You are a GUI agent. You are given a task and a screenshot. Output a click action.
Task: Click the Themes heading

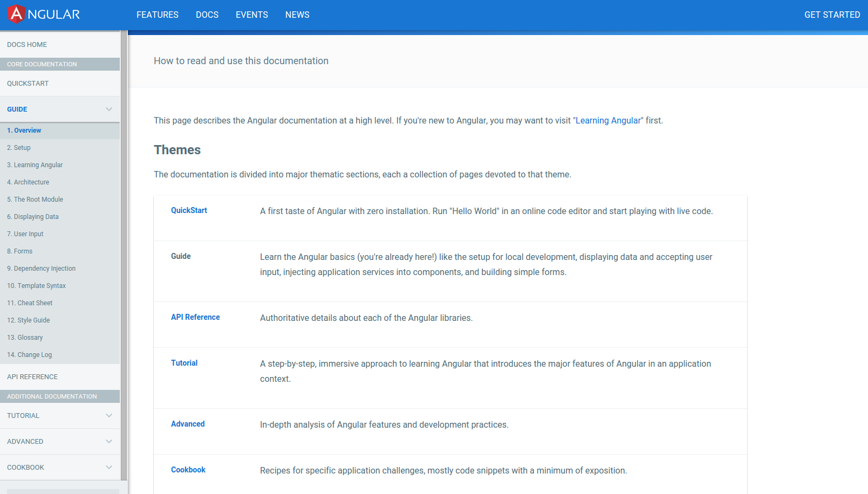(177, 150)
